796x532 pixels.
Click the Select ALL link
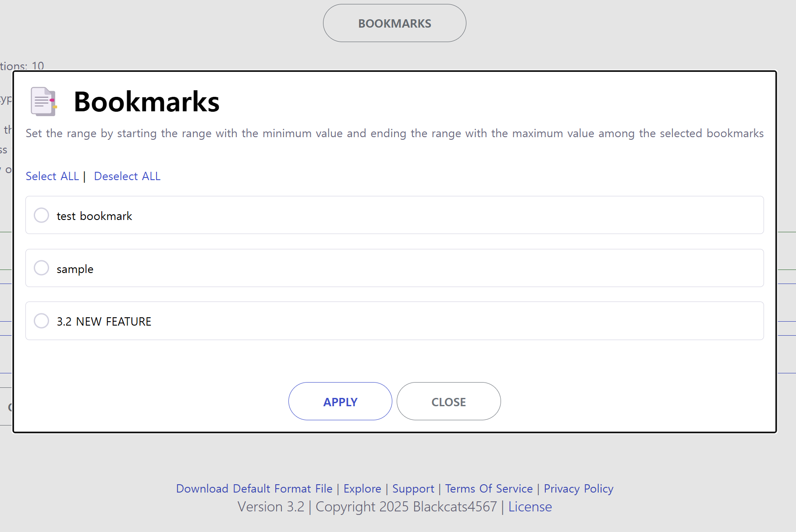52,176
